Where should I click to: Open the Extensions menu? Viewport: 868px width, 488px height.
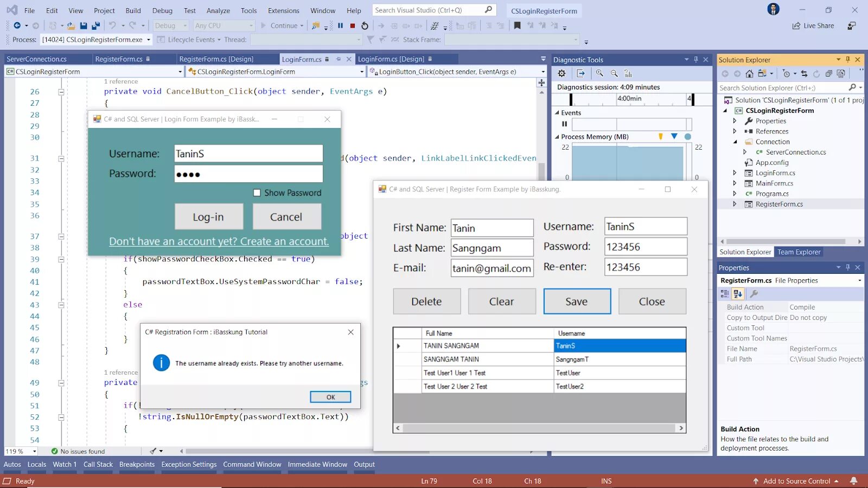[x=283, y=10]
